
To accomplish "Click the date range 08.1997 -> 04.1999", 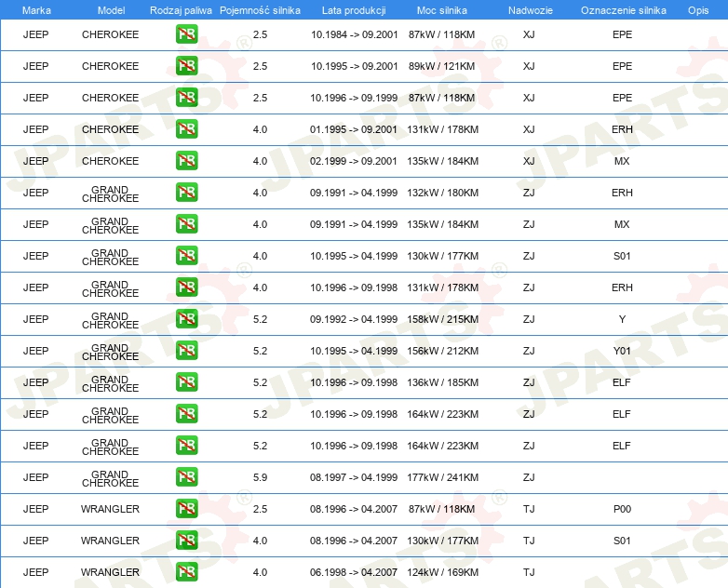I will pos(354,477).
